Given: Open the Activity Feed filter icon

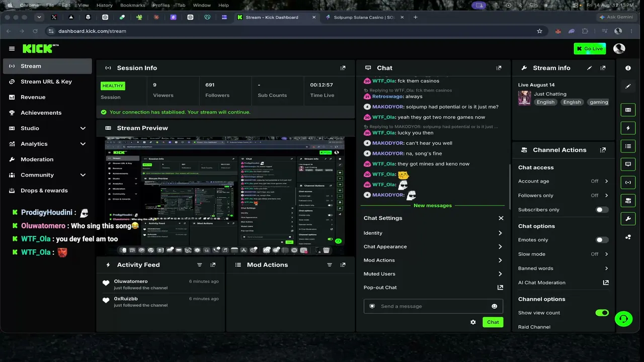Looking at the screenshot, I should (x=200, y=265).
